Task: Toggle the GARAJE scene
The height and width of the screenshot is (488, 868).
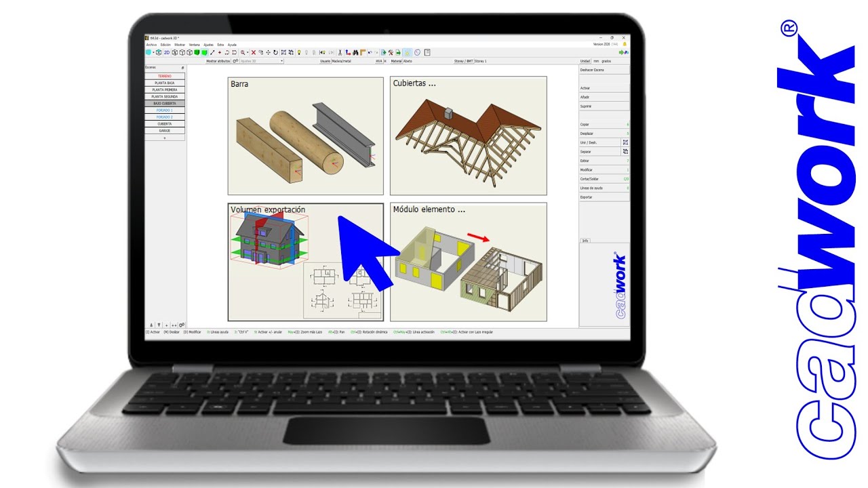Action: coord(165,131)
